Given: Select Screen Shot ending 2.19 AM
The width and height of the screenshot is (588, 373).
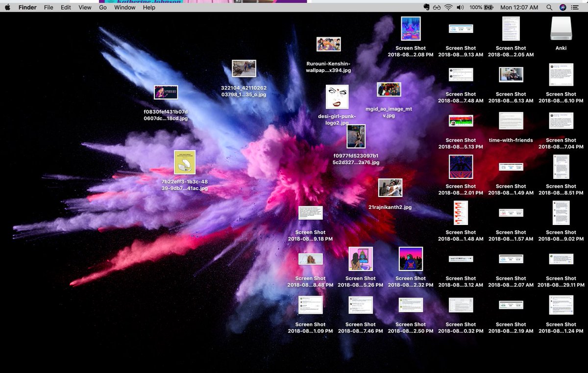Looking at the screenshot, I should point(511,305).
